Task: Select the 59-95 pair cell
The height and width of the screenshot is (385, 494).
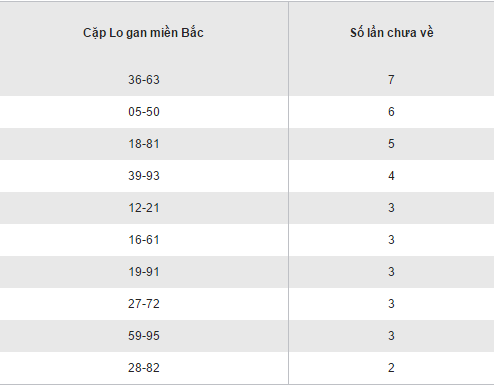Action: click(144, 336)
